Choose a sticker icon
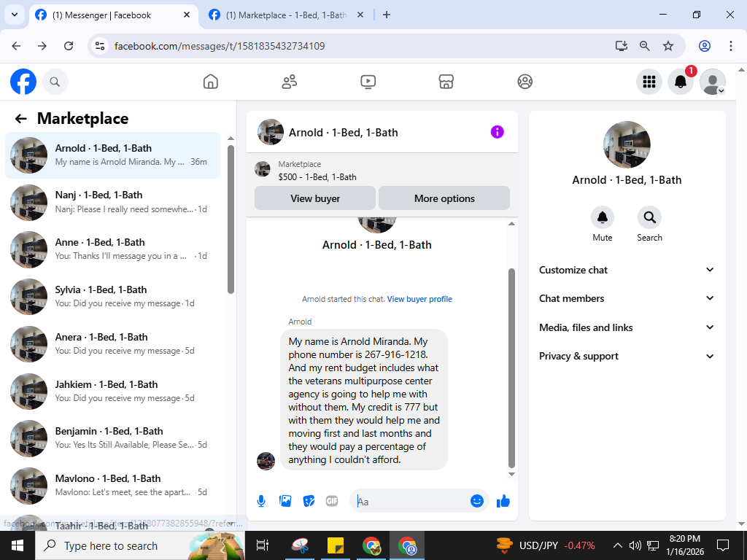Viewport: 747px width, 560px height. click(309, 501)
